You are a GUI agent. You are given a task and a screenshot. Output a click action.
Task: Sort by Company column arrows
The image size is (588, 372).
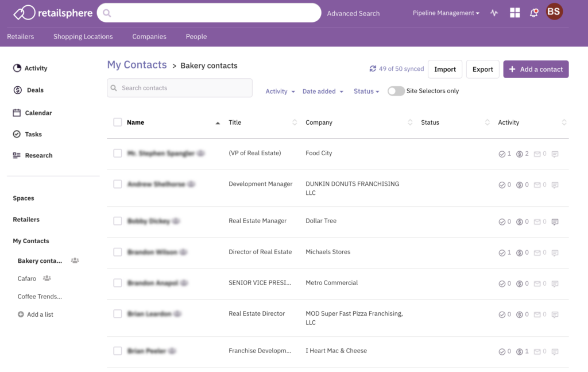(410, 122)
